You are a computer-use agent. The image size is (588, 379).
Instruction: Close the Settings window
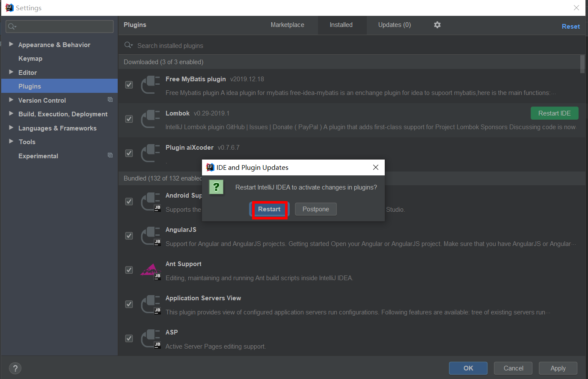(576, 8)
